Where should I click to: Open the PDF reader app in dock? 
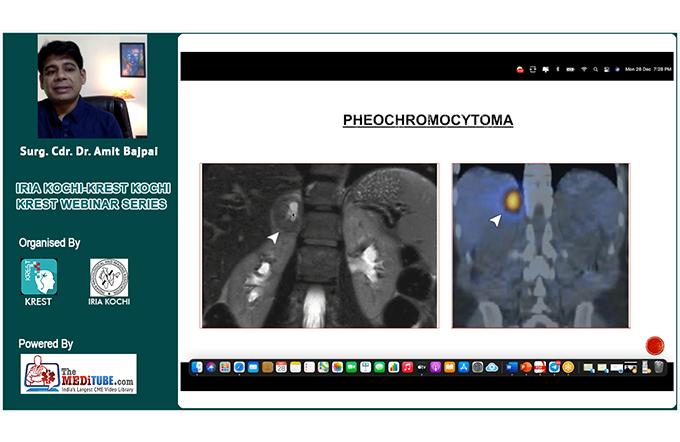click(540, 367)
